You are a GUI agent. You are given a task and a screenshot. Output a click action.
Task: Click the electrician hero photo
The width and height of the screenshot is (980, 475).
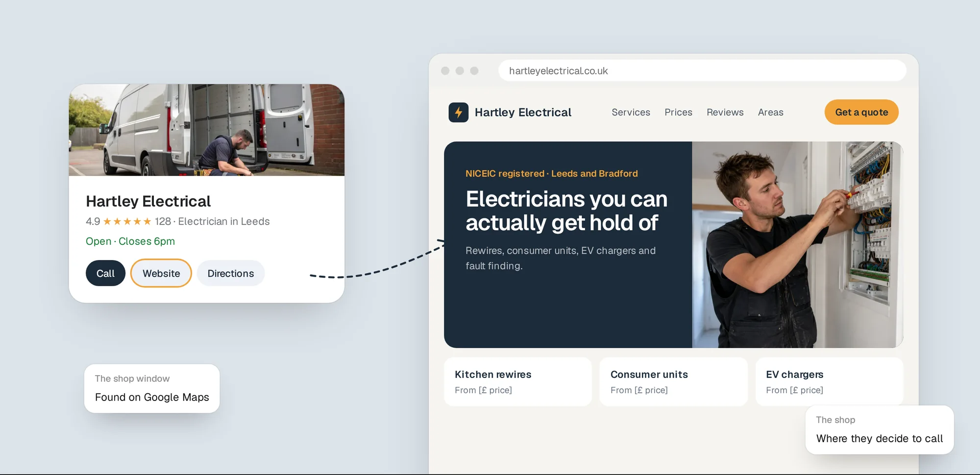tap(797, 245)
